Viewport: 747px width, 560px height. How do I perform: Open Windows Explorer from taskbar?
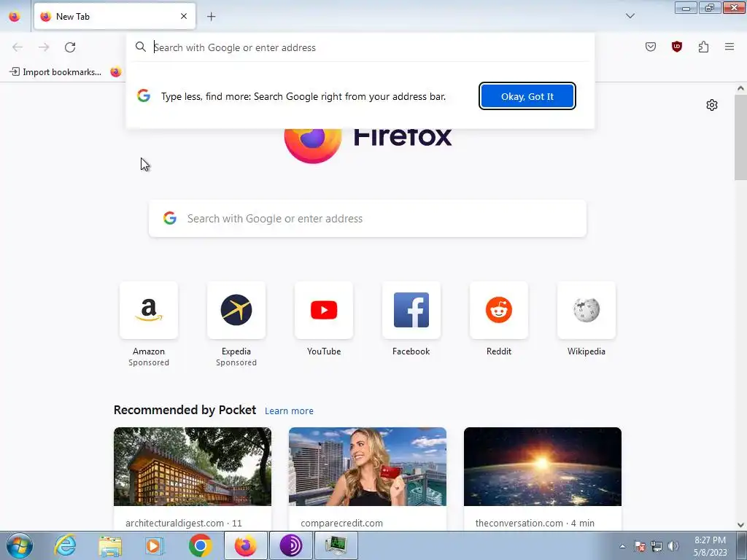[110, 545]
